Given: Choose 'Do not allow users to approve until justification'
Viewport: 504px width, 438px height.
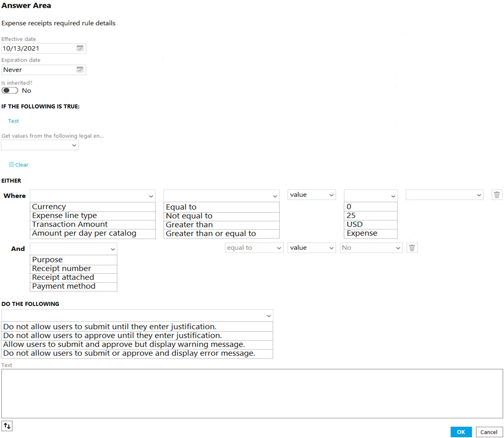Looking at the screenshot, I should pyautogui.click(x=137, y=335).
